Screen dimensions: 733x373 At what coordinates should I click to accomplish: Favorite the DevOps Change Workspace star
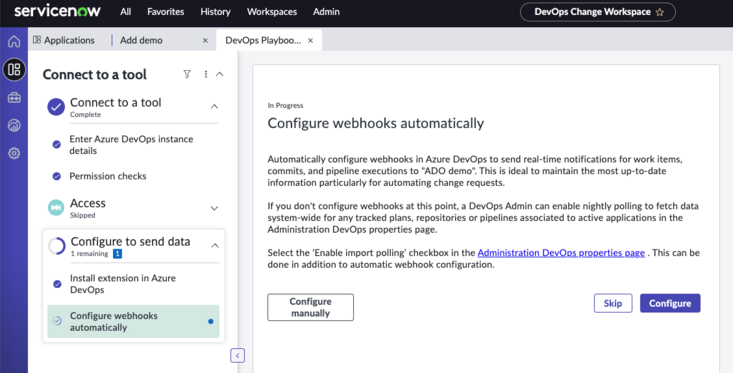point(660,12)
